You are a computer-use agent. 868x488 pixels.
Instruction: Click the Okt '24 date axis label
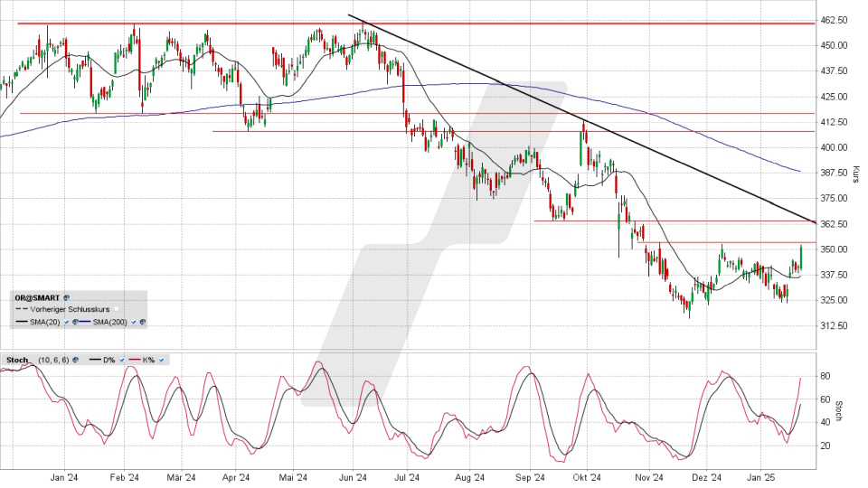[587, 477]
